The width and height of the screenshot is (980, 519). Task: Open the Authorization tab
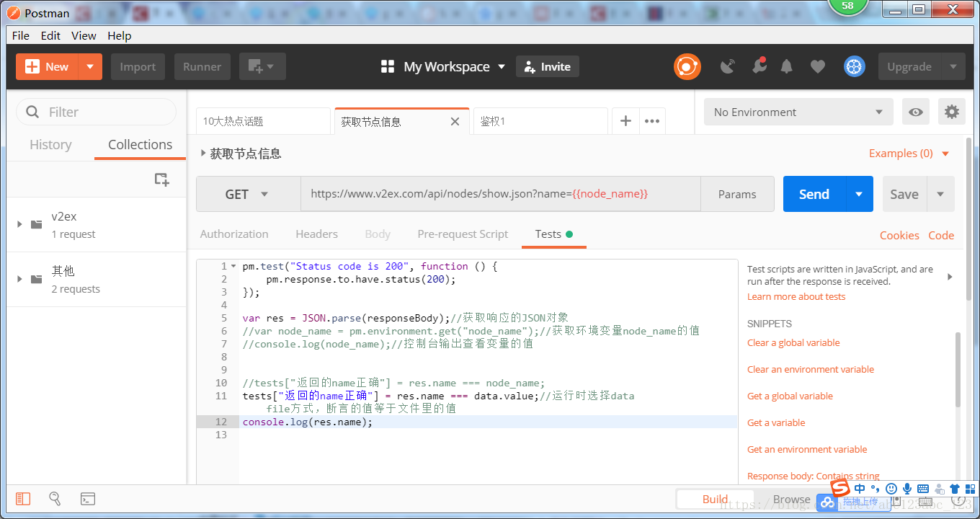(234, 234)
